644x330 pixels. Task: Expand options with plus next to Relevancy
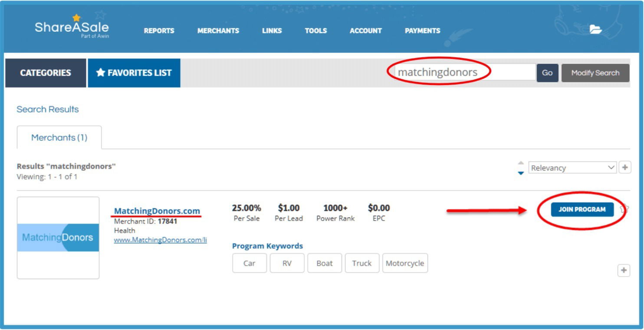pyautogui.click(x=625, y=167)
